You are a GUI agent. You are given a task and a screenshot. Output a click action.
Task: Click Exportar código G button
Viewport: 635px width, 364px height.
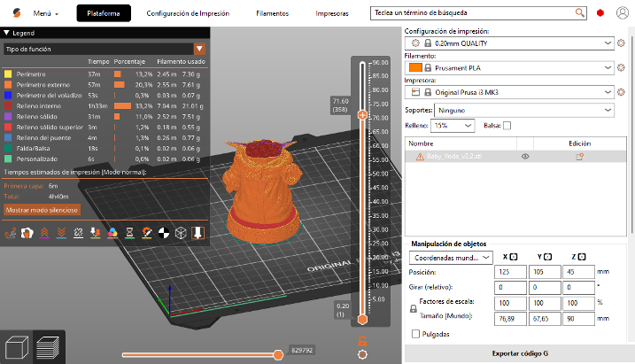pos(519,352)
